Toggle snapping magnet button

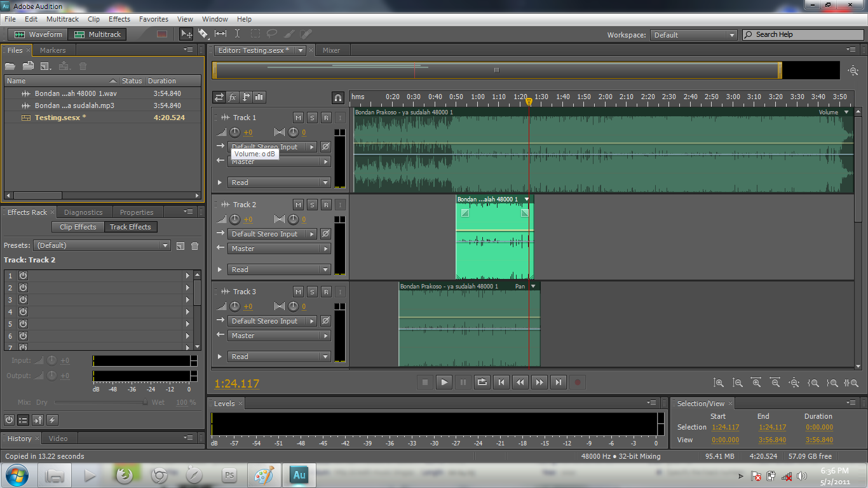pyautogui.click(x=338, y=97)
